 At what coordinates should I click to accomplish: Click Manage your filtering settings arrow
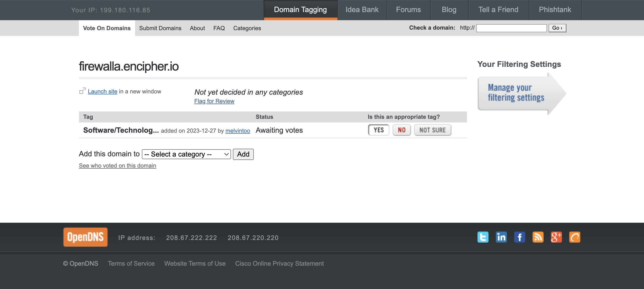click(x=522, y=93)
